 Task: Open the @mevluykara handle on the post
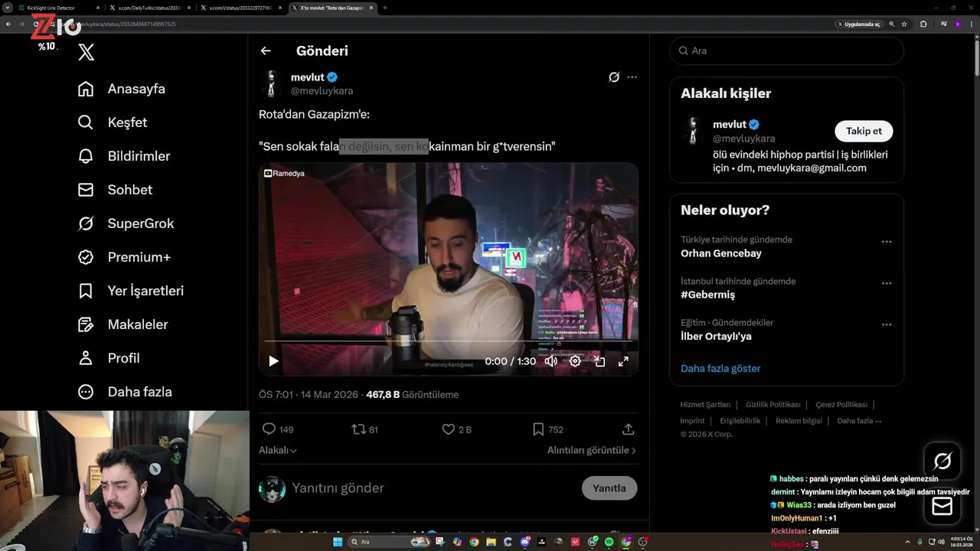coord(322,90)
